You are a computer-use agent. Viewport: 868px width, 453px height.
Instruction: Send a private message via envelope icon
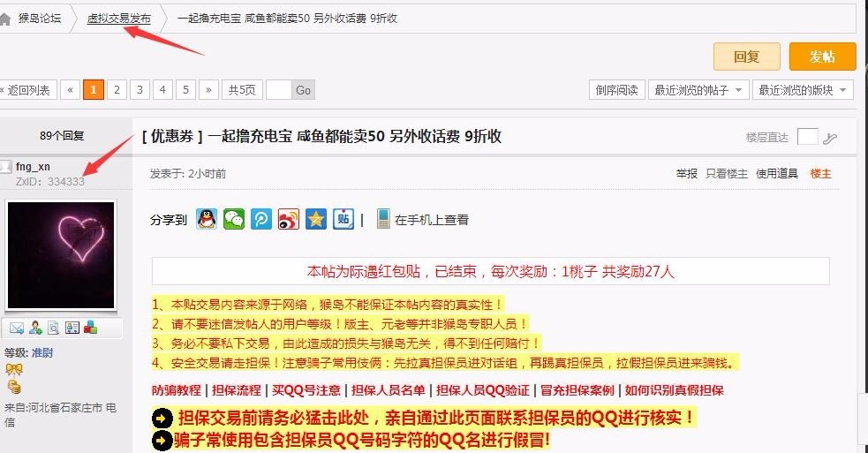pyautogui.click(x=17, y=328)
